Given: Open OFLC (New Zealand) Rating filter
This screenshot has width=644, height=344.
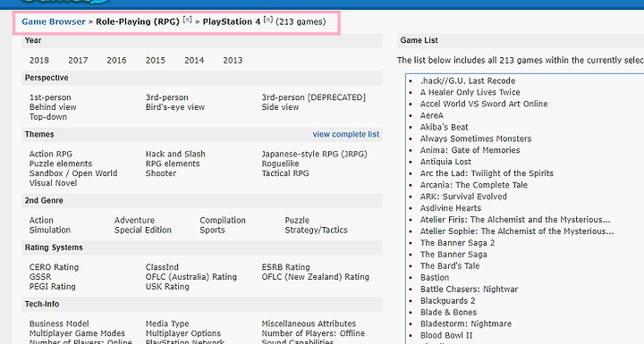Looking at the screenshot, I should click(316, 277).
